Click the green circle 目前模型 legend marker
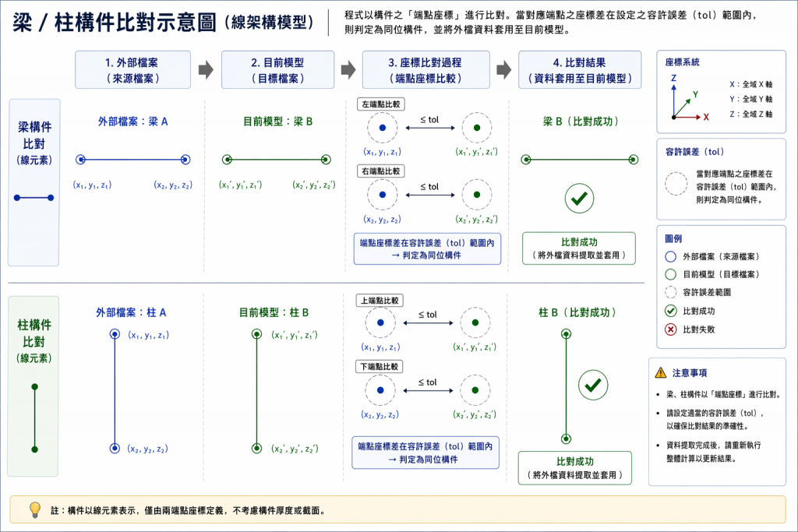This screenshot has height=532, width=798. 670,274
